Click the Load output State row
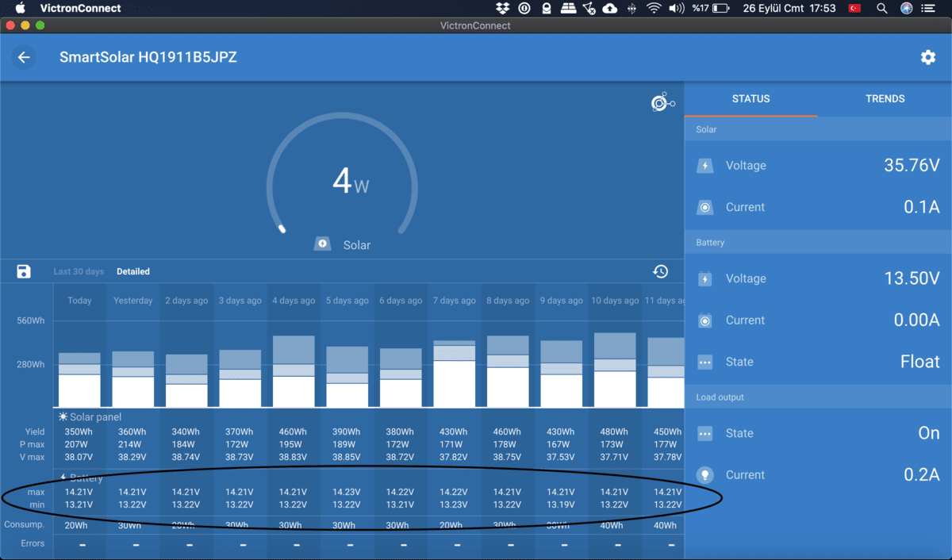The width and height of the screenshot is (952, 560). coord(817,434)
